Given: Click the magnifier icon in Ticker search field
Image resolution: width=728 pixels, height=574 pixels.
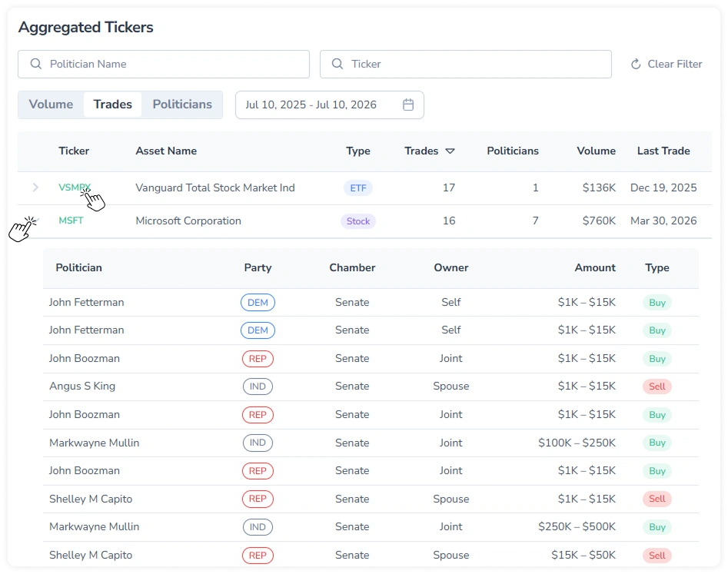Looking at the screenshot, I should (337, 64).
